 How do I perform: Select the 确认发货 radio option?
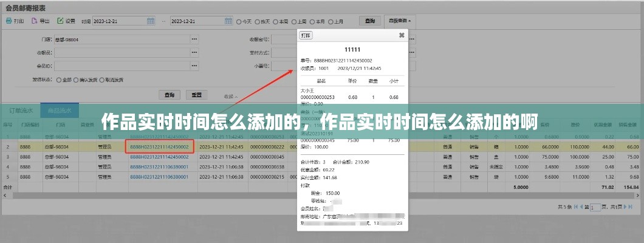click(76, 80)
